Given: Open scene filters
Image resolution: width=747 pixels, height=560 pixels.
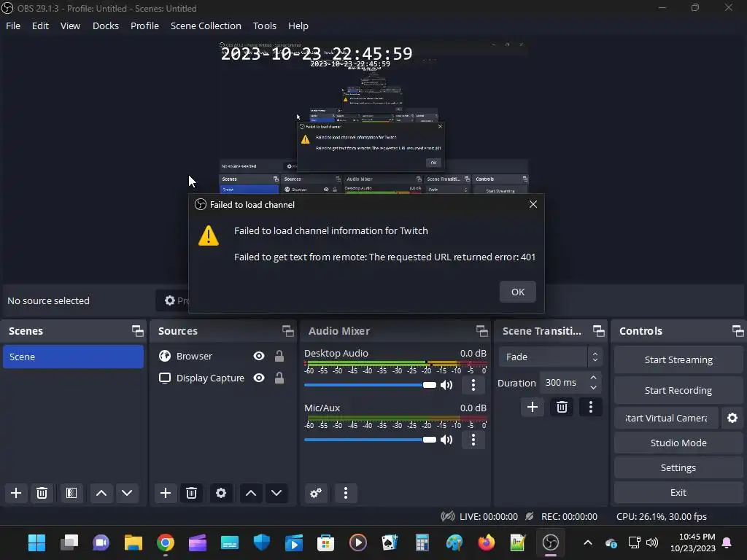Looking at the screenshot, I should [x=71, y=493].
